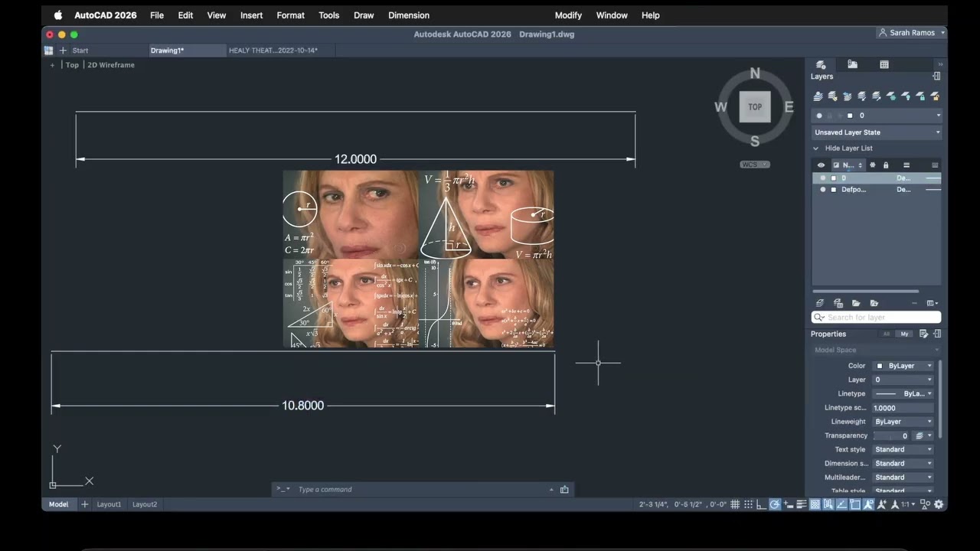Click the new layer icon below layer list

pos(819,303)
